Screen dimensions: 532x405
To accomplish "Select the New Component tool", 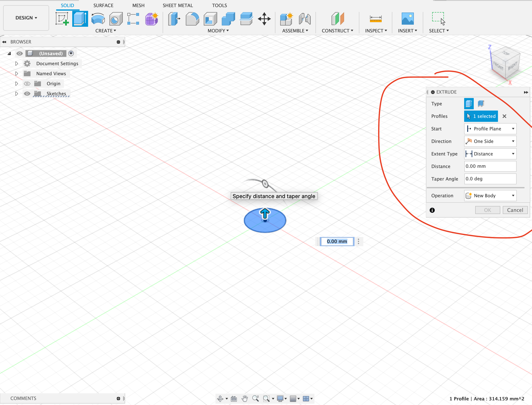I will pos(287,19).
